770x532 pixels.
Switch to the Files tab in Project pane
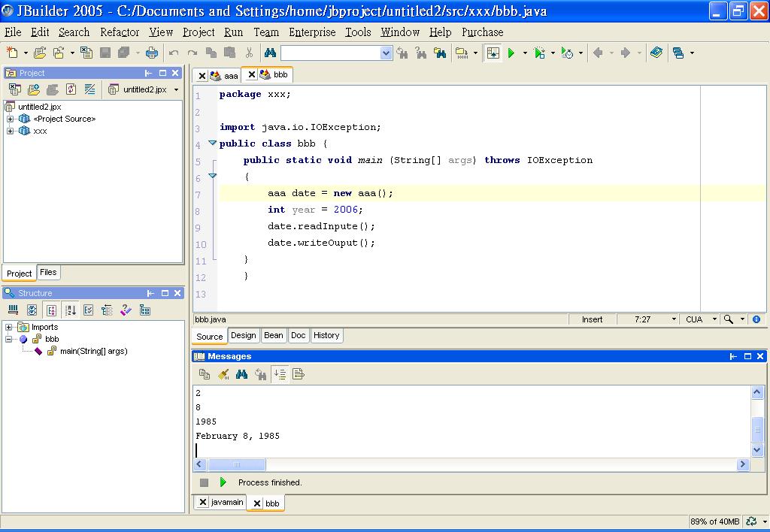click(48, 272)
